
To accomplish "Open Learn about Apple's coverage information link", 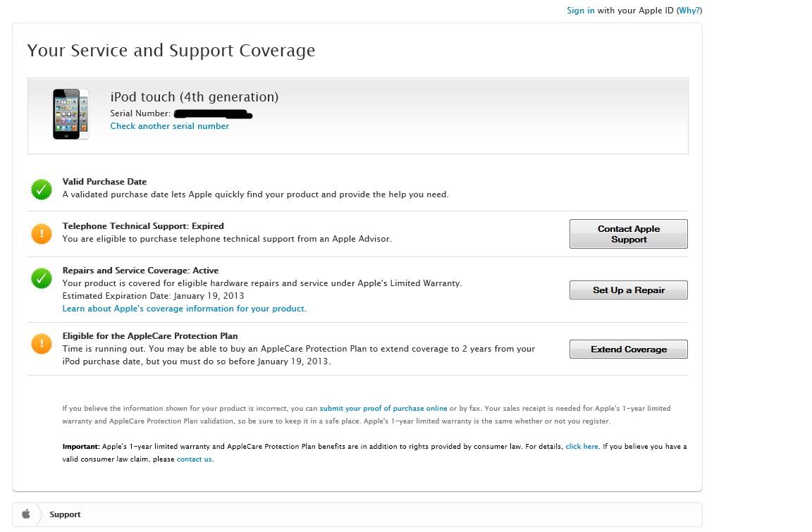I will pos(185,309).
